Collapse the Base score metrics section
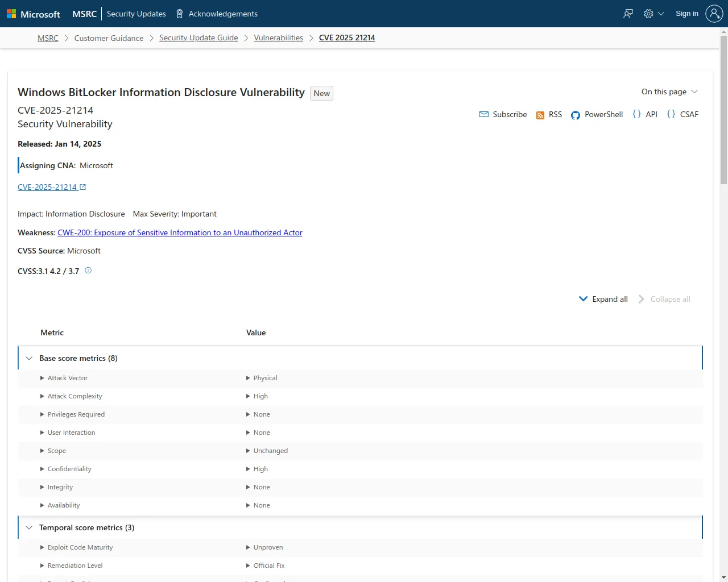 pos(29,358)
